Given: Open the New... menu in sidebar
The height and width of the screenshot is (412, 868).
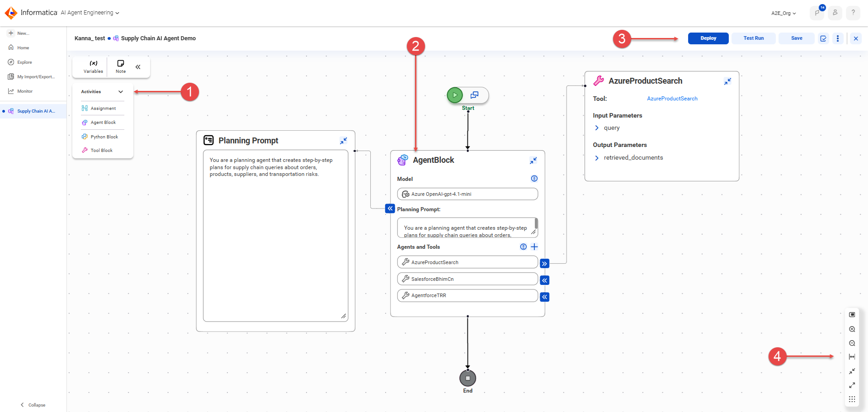Looking at the screenshot, I should [x=19, y=33].
